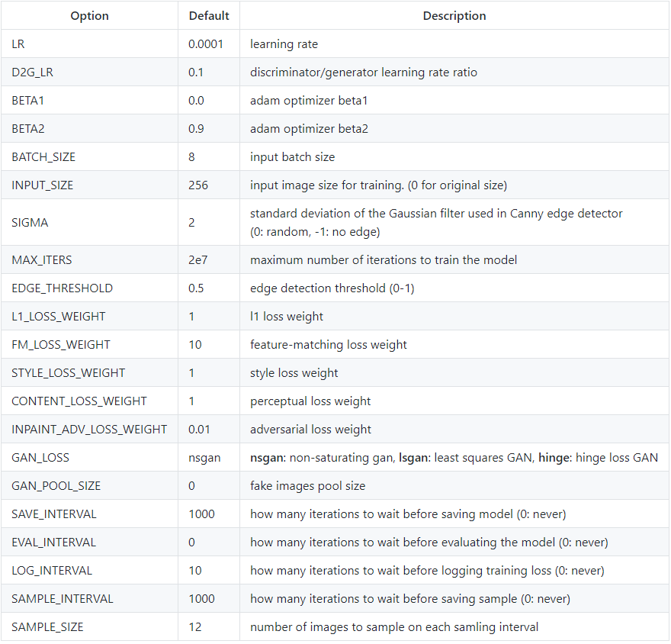Click the 'adam optimizer beta2' description

pyautogui.click(x=309, y=129)
